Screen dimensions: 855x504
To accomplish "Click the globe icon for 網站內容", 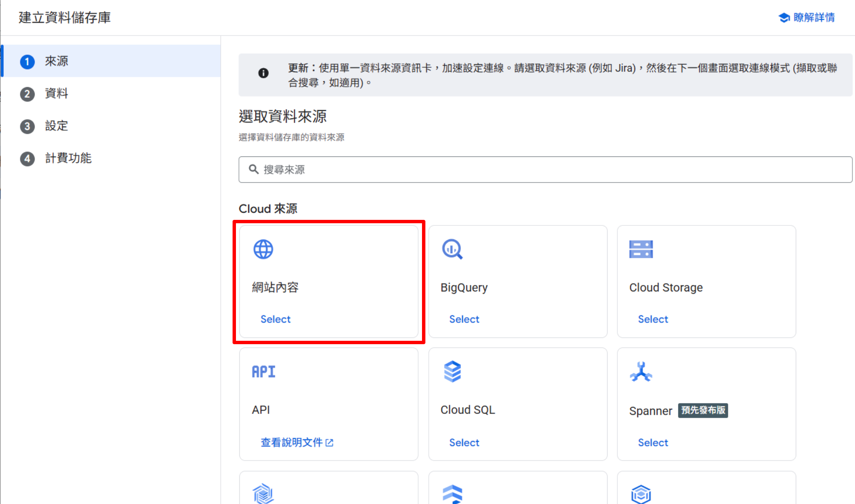I will 263,249.
